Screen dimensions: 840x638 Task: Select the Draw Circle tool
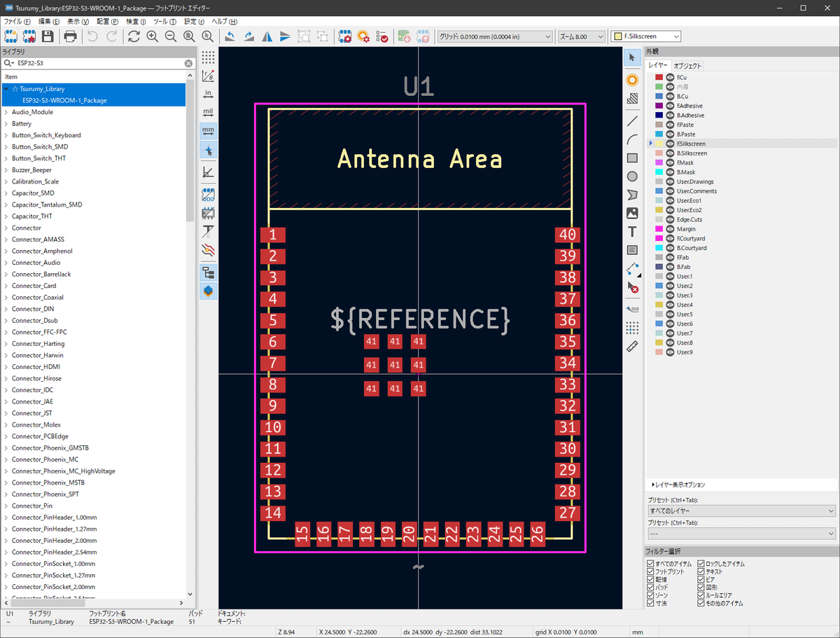pyautogui.click(x=632, y=176)
